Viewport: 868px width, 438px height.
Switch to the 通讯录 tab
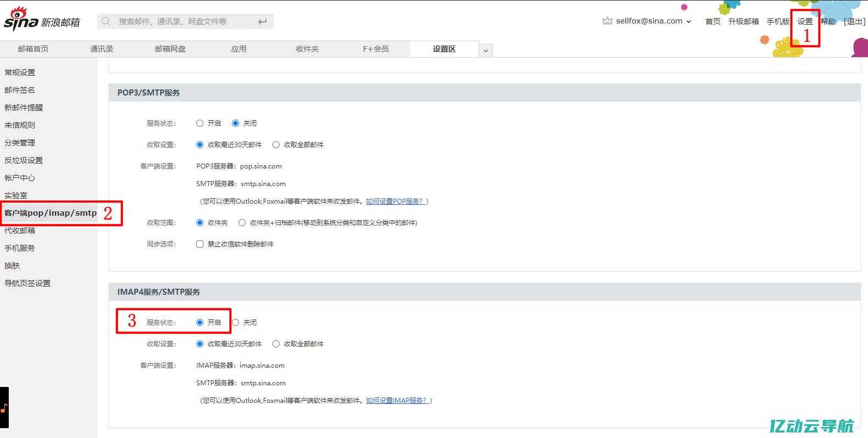pos(101,49)
